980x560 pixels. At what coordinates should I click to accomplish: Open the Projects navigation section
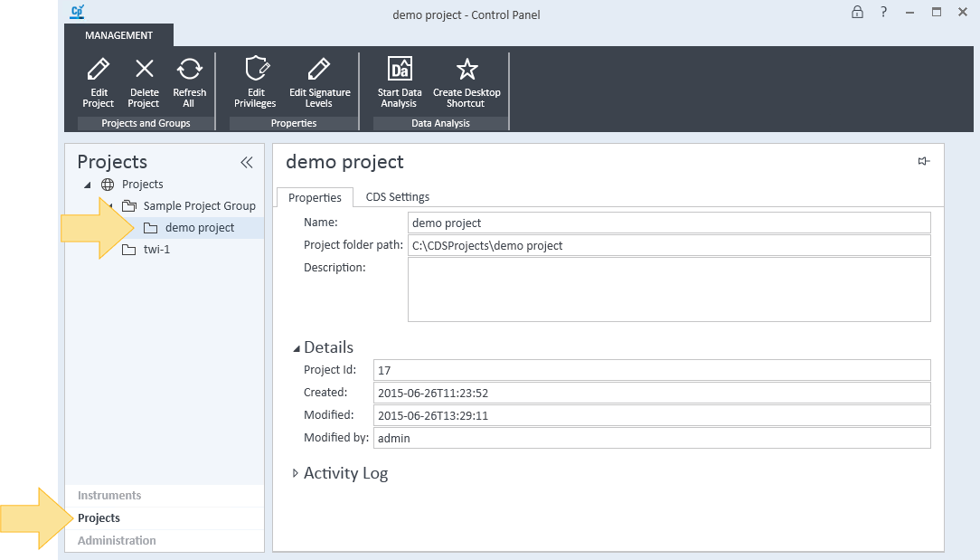click(165, 518)
